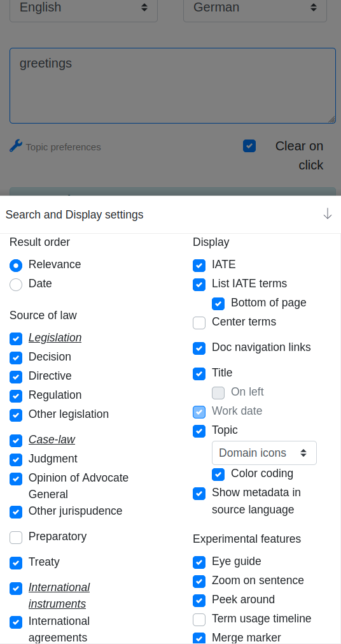Uncheck the Clear on click checkbox
This screenshot has height=644, width=341.
(249, 146)
